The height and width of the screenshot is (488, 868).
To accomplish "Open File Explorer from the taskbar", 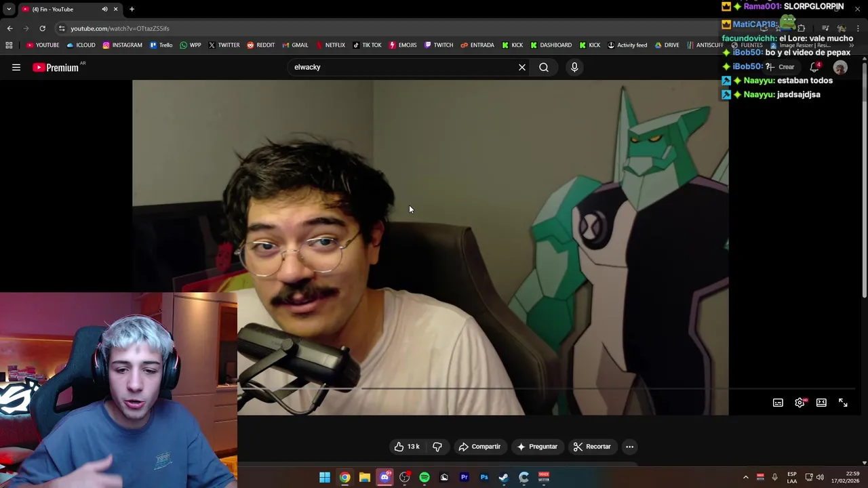I will pyautogui.click(x=365, y=478).
